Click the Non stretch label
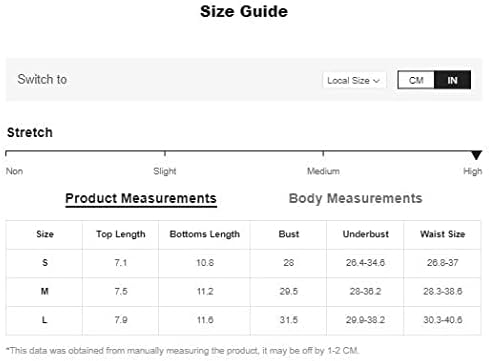Viewport: 489px width, 361px height. 14,171
